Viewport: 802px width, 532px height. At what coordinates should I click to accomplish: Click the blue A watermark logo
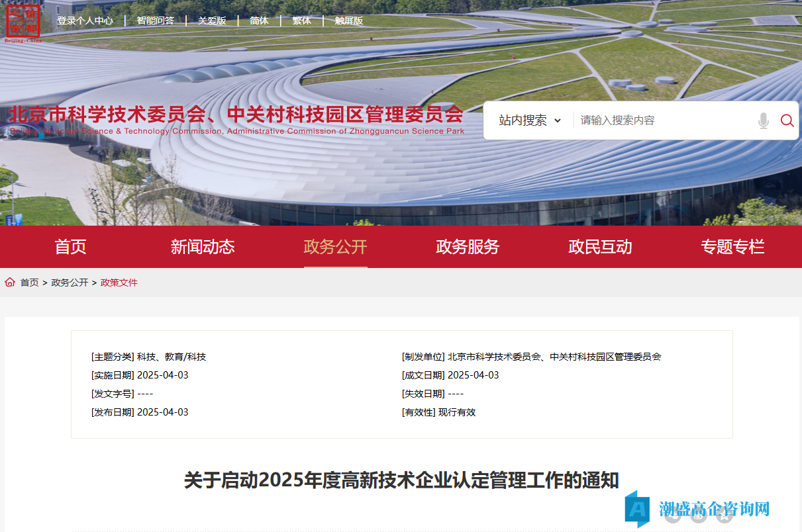tap(637, 508)
